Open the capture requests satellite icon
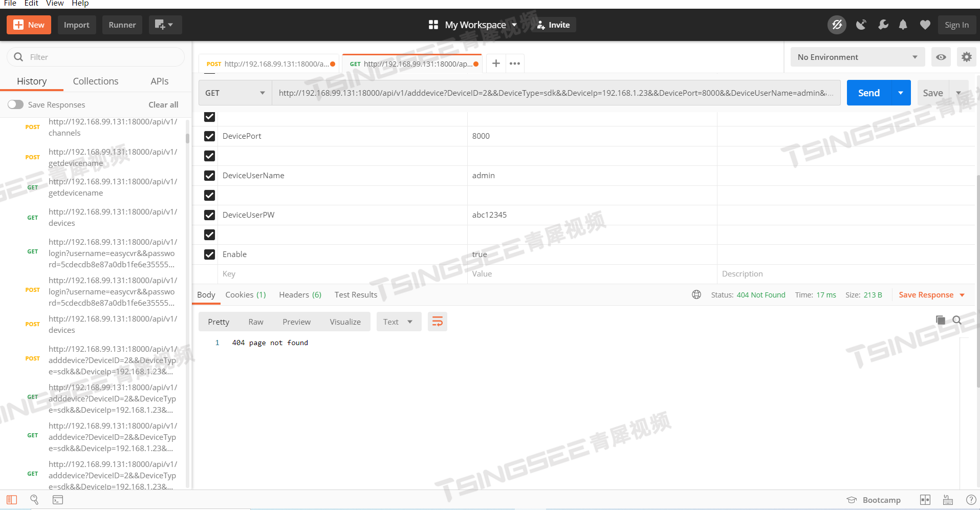 [x=861, y=25]
